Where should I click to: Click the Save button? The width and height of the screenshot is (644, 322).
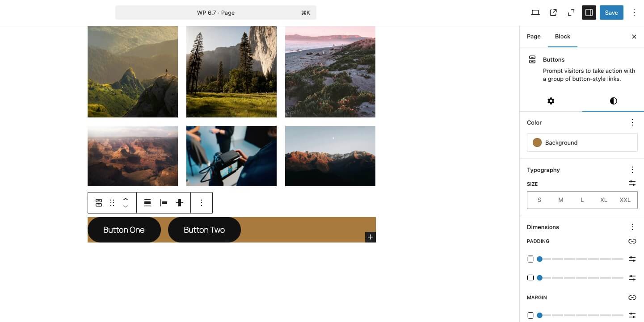pos(611,13)
